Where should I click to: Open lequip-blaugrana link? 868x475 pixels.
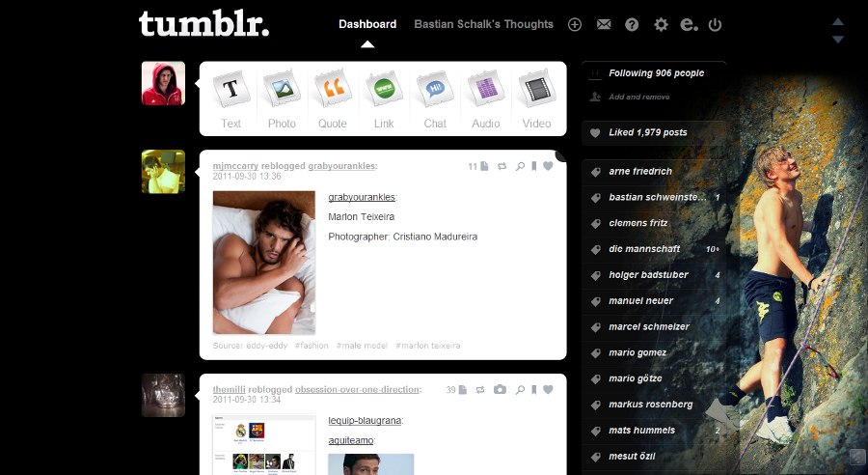(x=365, y=421)
